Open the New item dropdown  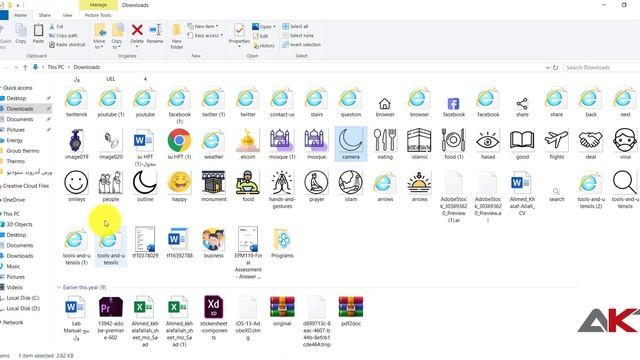203,26
